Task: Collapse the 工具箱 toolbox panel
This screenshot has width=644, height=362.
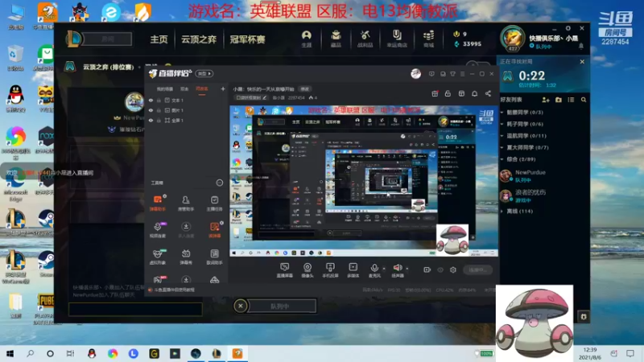Action: 219,183
